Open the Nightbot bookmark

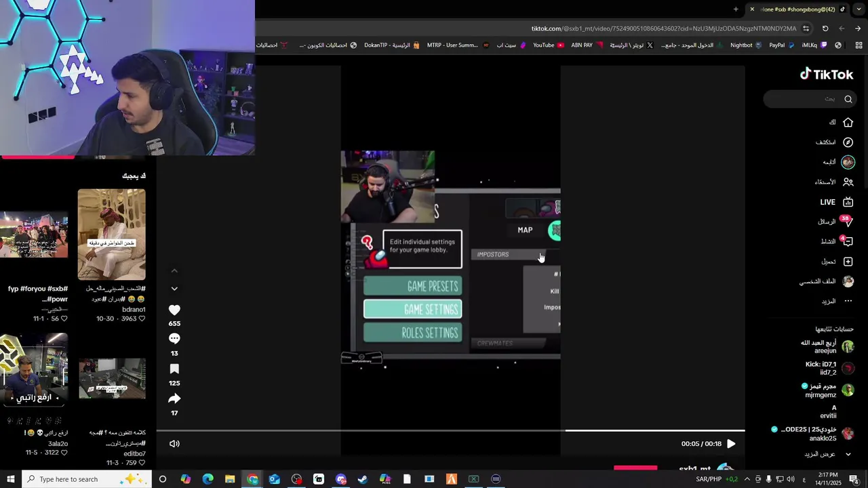click(746, 45)
